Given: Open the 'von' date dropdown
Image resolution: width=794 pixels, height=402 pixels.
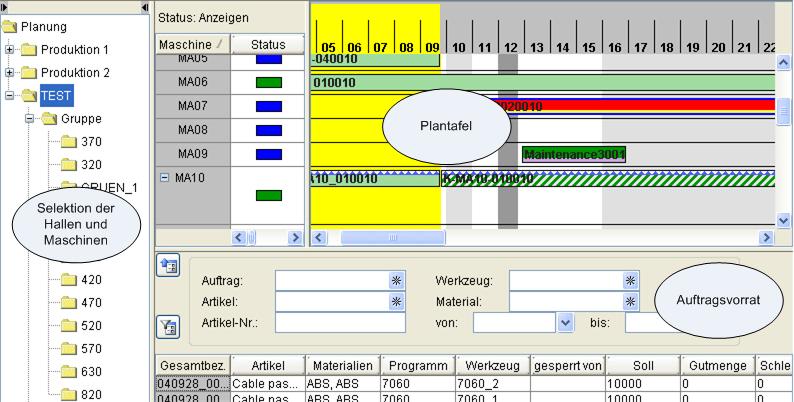Looking at the screenshot, I should tap(565, 323).
